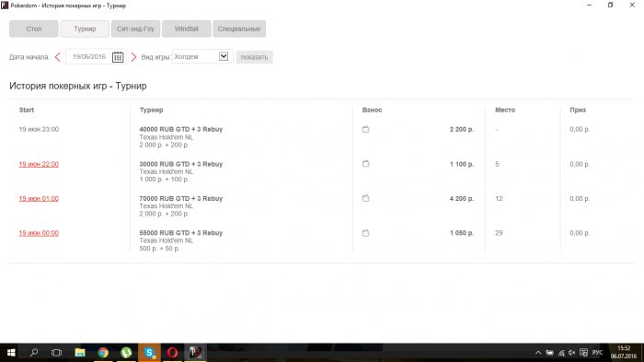The image size is (644, 362).
Task: Switch to the Стол tab
Action: point(34,29)
